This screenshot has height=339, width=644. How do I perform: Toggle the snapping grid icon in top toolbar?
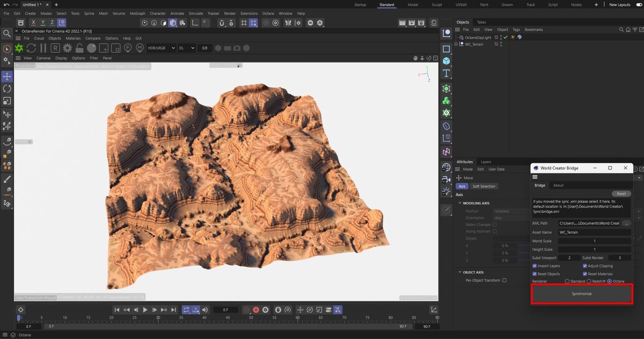point(244,23)
